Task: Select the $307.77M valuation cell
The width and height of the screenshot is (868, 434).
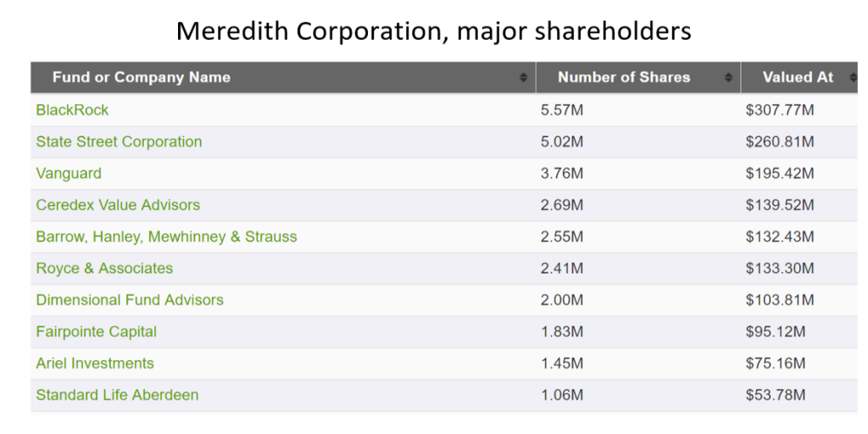Action: tap(798, 110)
